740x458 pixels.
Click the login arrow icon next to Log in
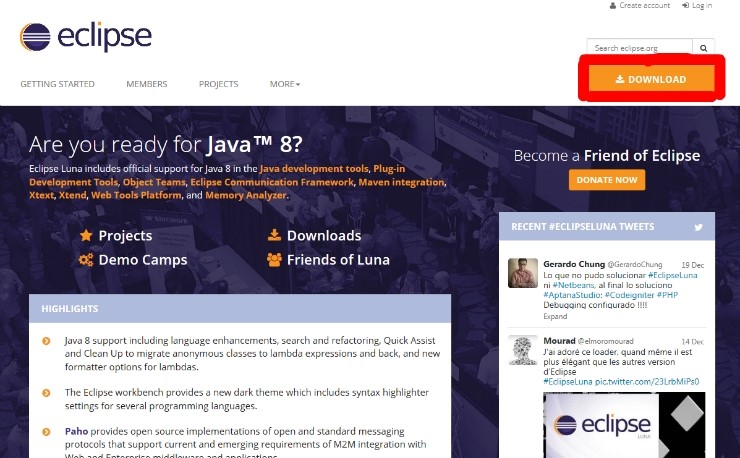[685, 6]
